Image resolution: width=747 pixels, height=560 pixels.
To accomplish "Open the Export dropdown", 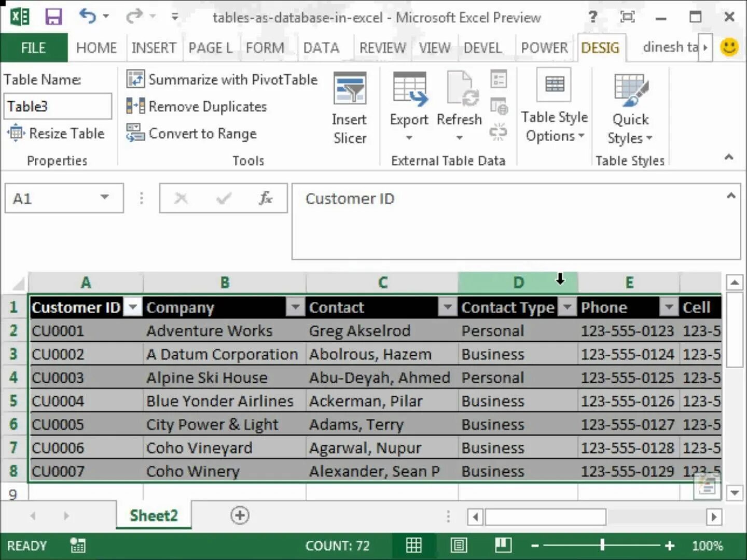I will (x=409, y=138).
